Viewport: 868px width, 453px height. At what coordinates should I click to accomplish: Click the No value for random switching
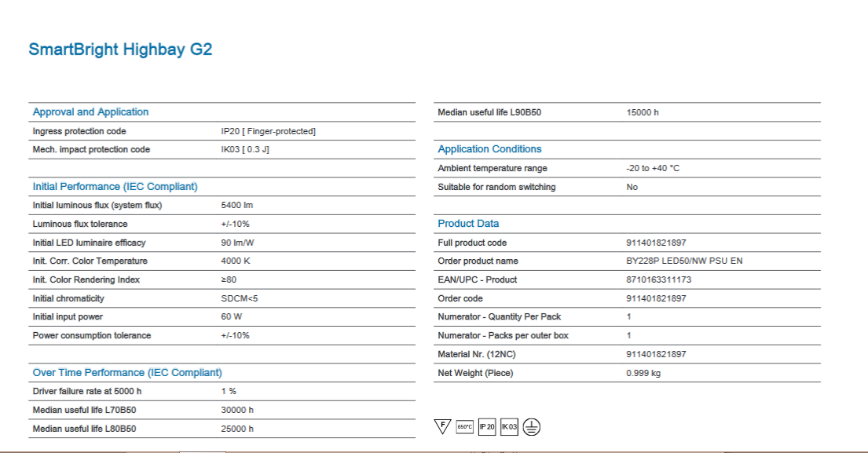(632, 187)
